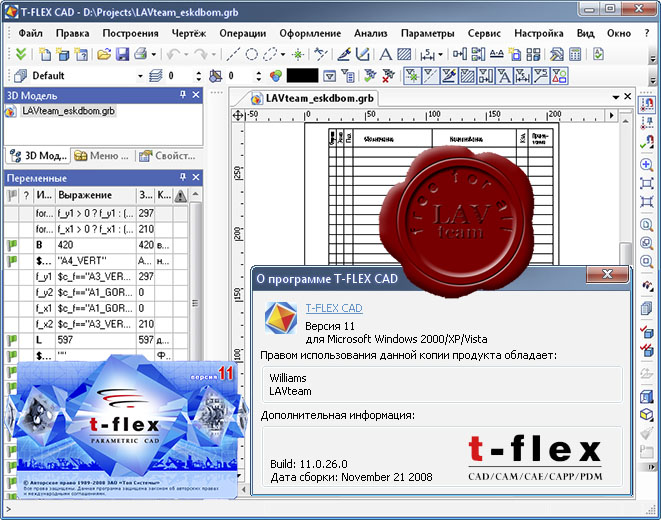Toggle the text selector filter button

click(504, 76)
